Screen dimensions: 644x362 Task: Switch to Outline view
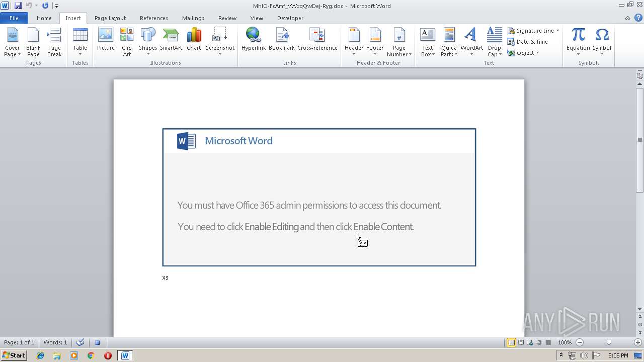pyautogui.click(x=539, y=342)
